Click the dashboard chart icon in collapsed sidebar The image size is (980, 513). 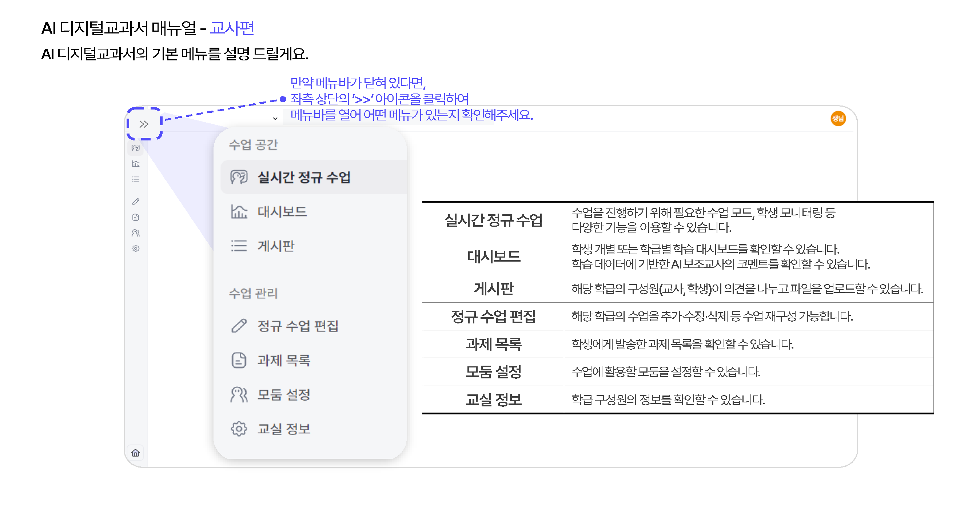(135, 164)
